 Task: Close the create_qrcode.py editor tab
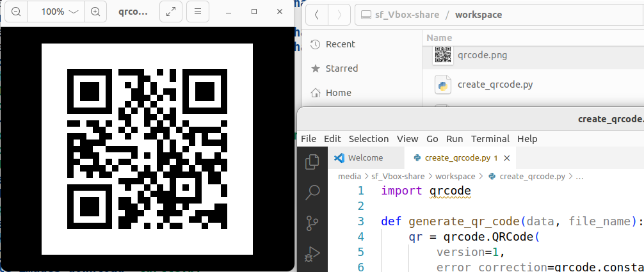[x=507, y=158]
